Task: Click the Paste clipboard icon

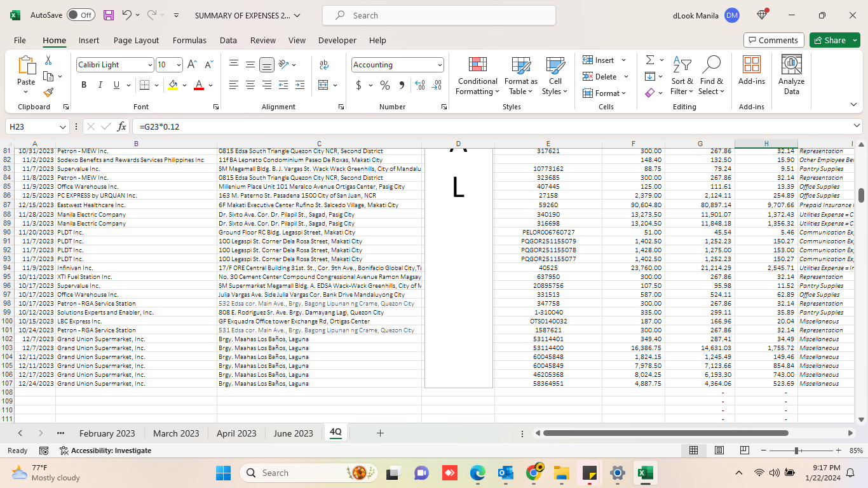Action: 27,65
